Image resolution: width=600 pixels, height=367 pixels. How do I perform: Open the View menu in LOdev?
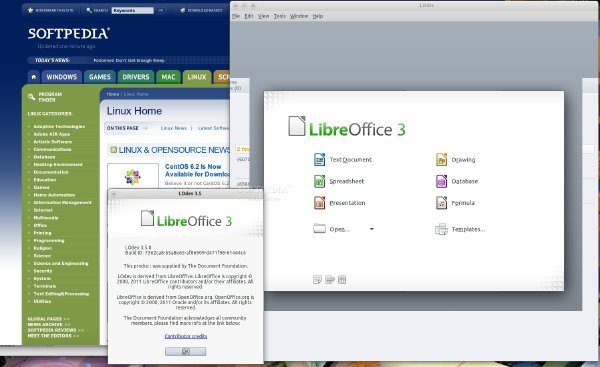pyautogui.click(x=263, y=16)
